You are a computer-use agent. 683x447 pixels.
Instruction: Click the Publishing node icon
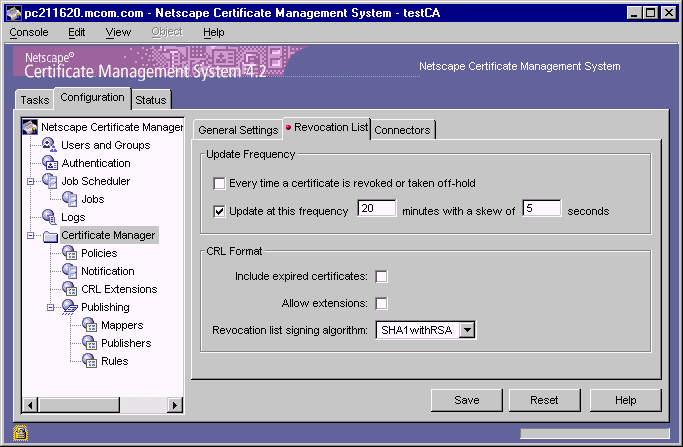point(70,307)
